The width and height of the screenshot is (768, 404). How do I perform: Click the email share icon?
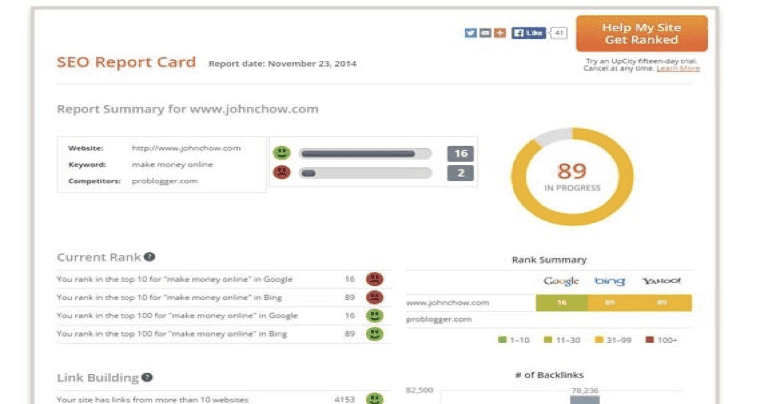[485, 33]
